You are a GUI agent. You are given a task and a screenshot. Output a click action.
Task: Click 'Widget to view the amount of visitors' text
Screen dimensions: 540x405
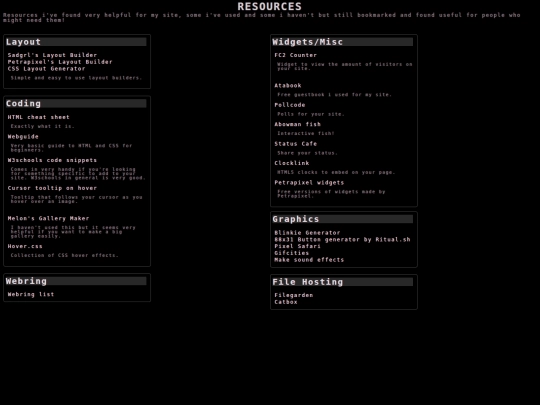(345, 66)
